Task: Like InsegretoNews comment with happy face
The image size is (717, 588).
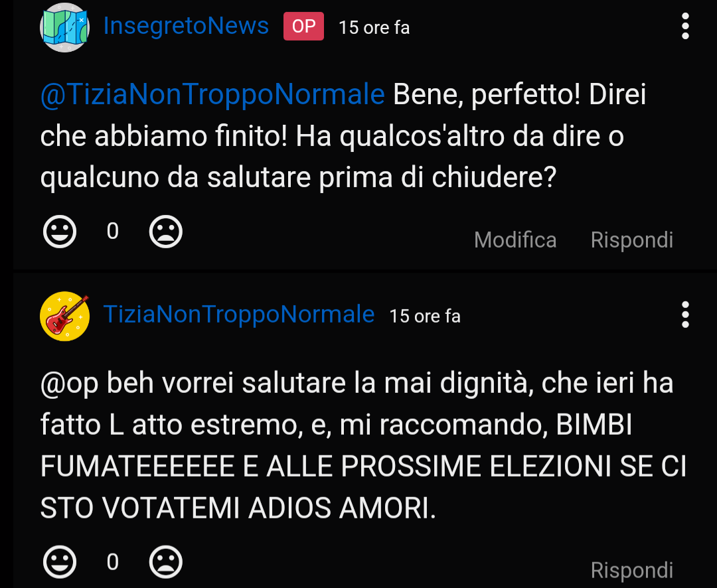Action: click(60, 232)
